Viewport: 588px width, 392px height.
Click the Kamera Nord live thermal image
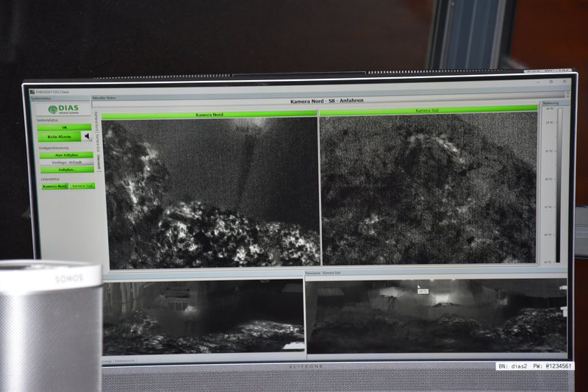pos(212,193)
